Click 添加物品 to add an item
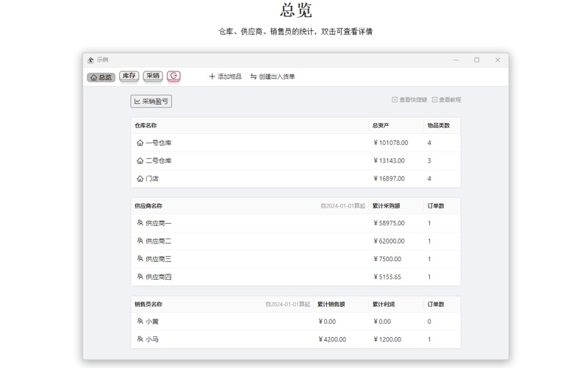588x368 pixels. click(225, 77)
